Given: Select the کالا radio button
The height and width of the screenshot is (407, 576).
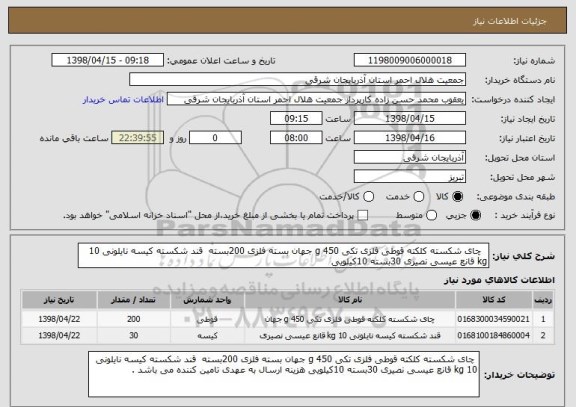Looking at the screenshot, I should point(457,197).
